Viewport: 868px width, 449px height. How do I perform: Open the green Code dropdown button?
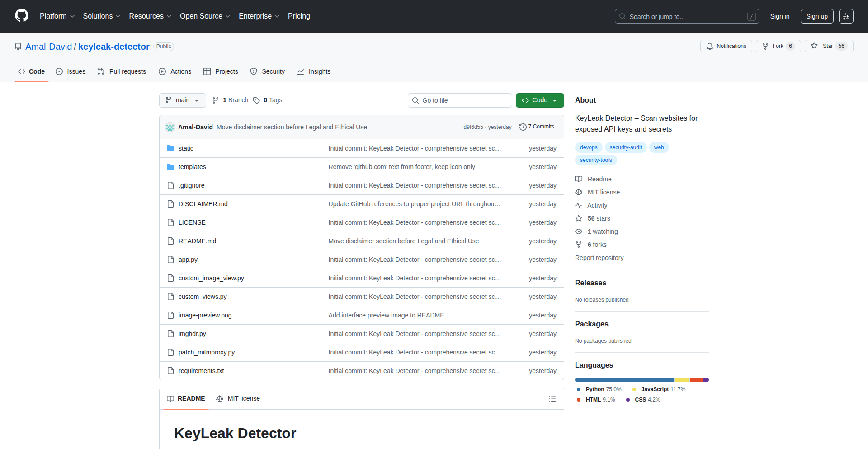[x=539, y=100]
